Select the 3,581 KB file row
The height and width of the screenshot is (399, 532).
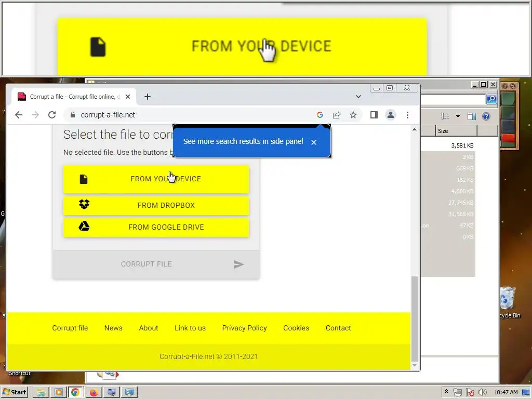[x=448, y=145]
